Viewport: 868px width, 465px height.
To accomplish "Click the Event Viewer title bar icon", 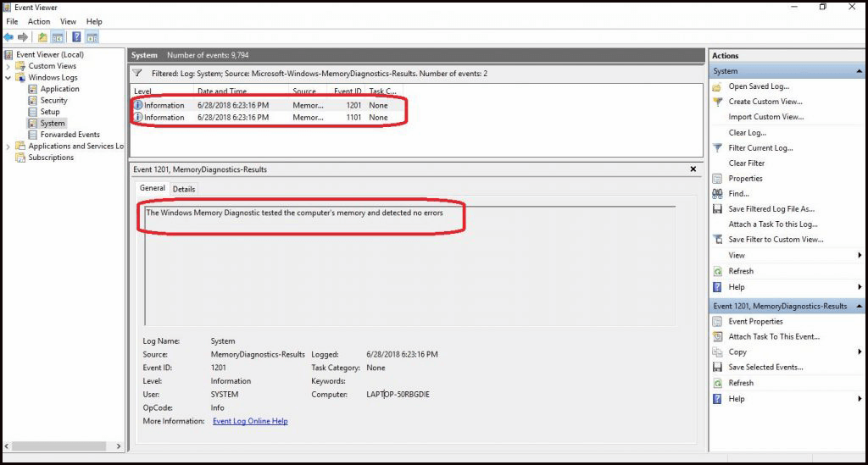I will click(7, 7).
